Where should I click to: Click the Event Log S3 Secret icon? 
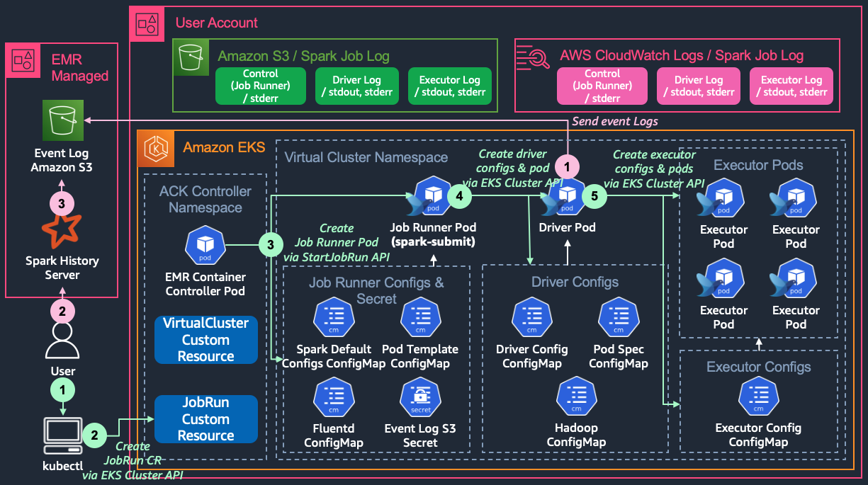(420, 398)
